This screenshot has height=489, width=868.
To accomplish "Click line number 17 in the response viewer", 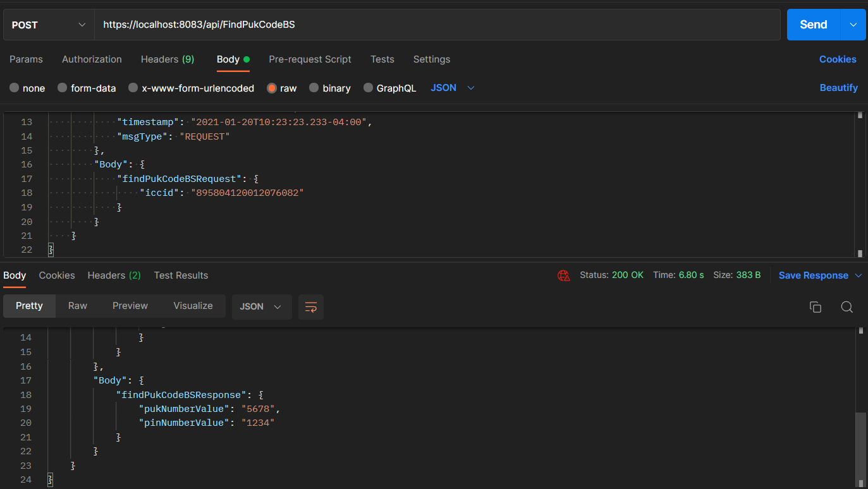I will coord(26,380).
